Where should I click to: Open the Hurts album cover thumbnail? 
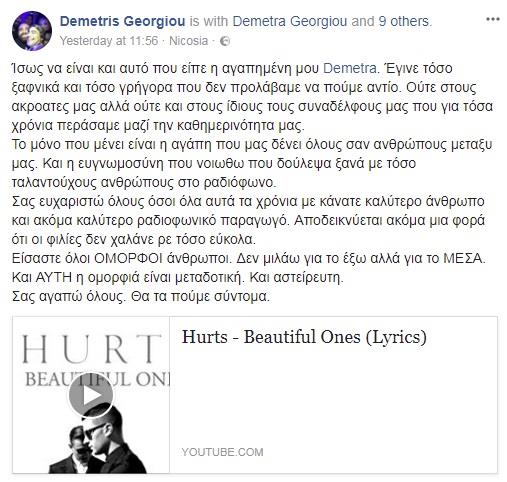pos(91,395)
